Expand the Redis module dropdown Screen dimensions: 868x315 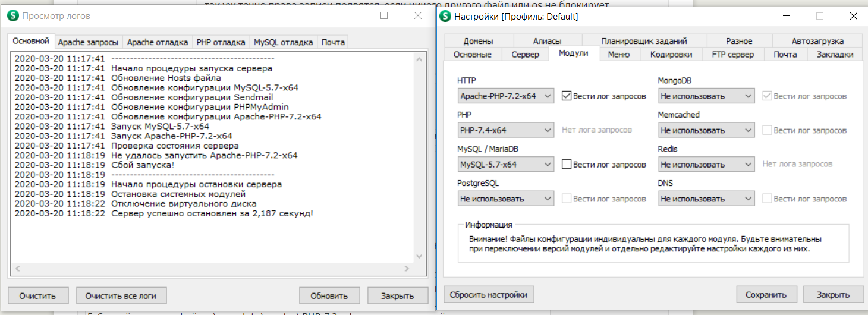point(706,165)
